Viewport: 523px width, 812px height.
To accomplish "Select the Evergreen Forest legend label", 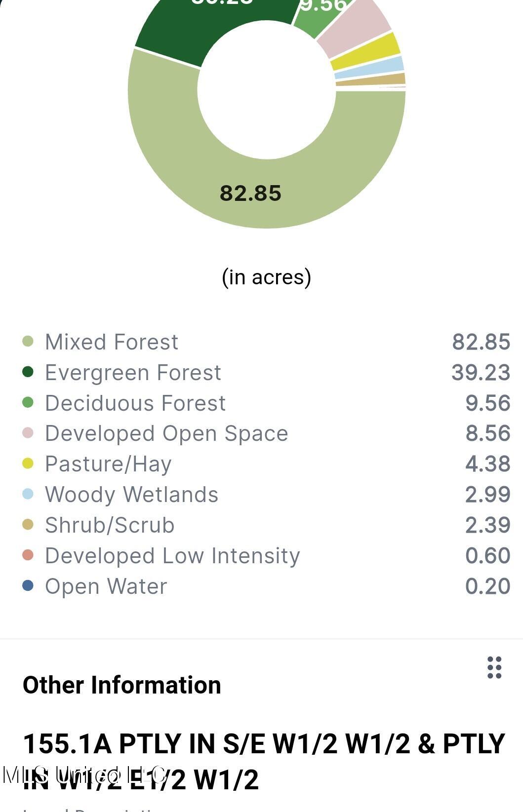I will coord(133,373).
